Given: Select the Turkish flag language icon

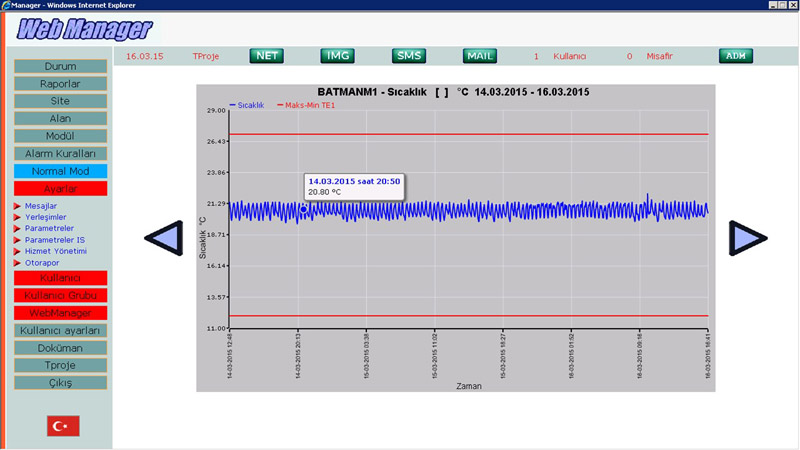Looking at the screenshot, I should click(63, 426).
